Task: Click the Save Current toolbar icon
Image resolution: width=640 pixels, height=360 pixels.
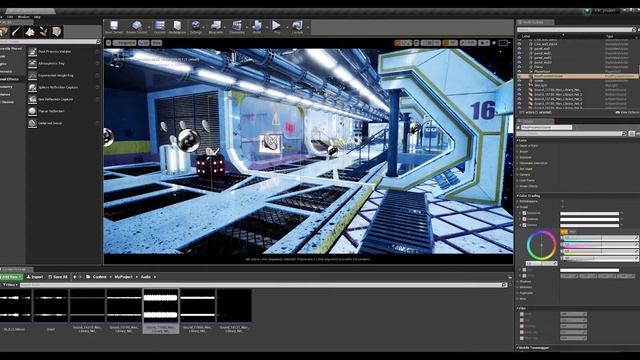Action: (114, 27)
